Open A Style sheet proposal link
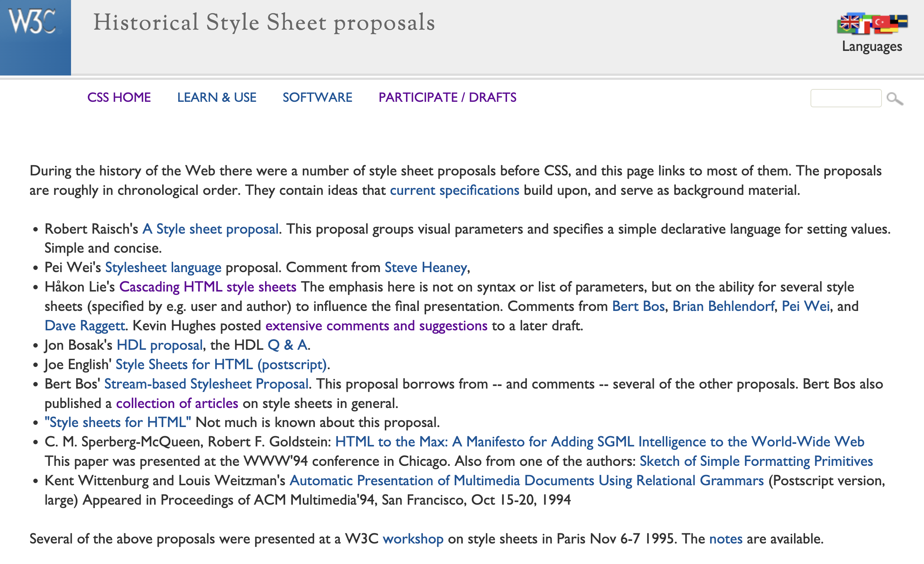924x564 pixels. (x=210, y=229)
